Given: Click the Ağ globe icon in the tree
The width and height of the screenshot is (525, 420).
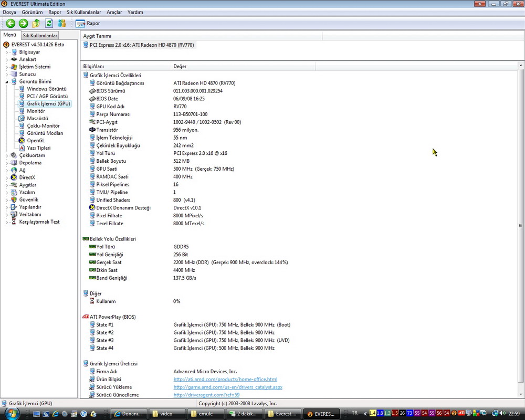Looking at the screenshot, I should pyautogui.click(x=14, y=170).
